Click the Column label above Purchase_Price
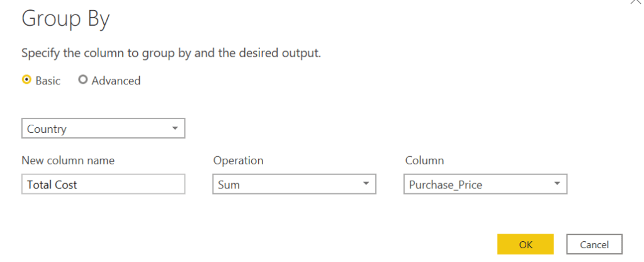644x262 pixels. [424, 161]
